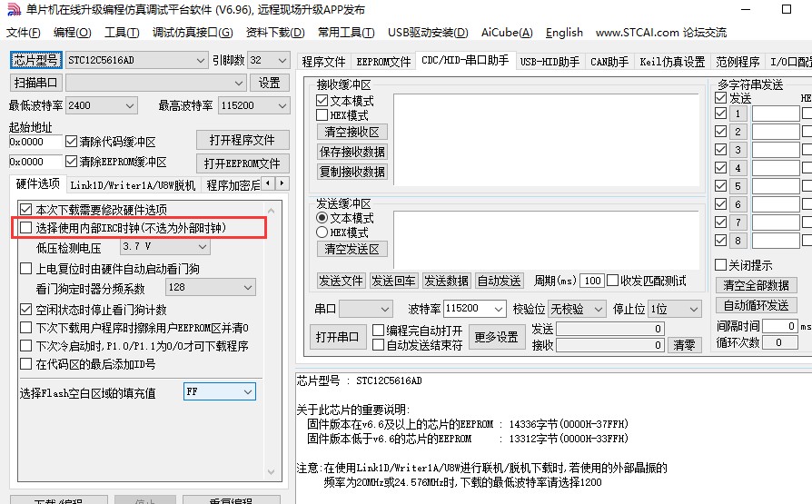This screenshot has width=812, height=504.
Task: Open the 编程(O) menu
Action: pyautogui.click(x=72, y=33)
